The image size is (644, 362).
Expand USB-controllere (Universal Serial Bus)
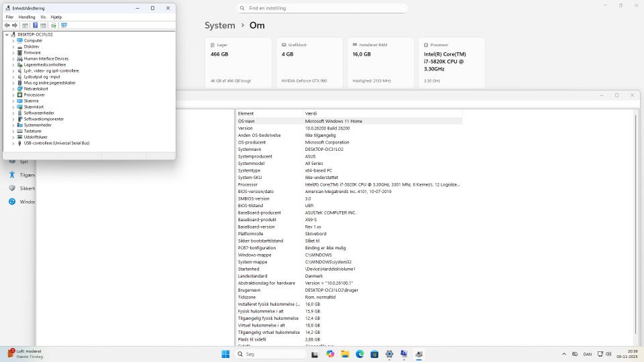coord(13,143)
